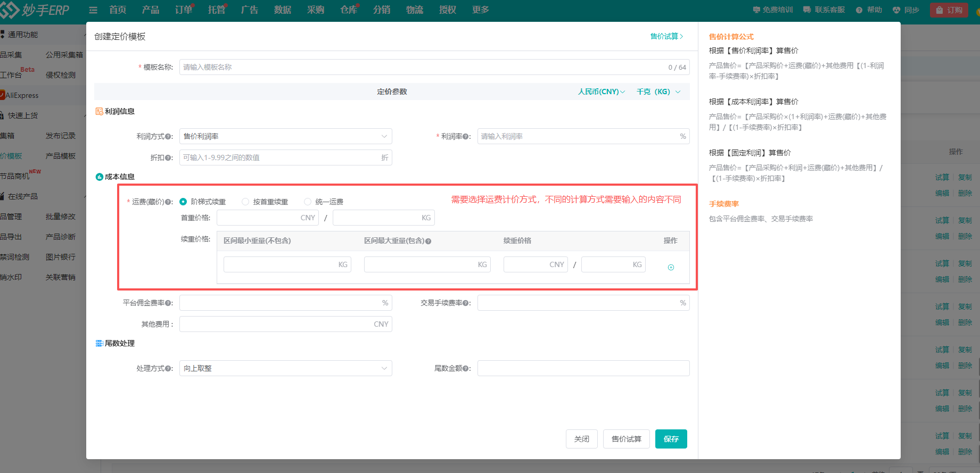Click help icon beside 区间最大重量(包含)
This screenshot has height=473, width=980.
(x=429, y=241)
